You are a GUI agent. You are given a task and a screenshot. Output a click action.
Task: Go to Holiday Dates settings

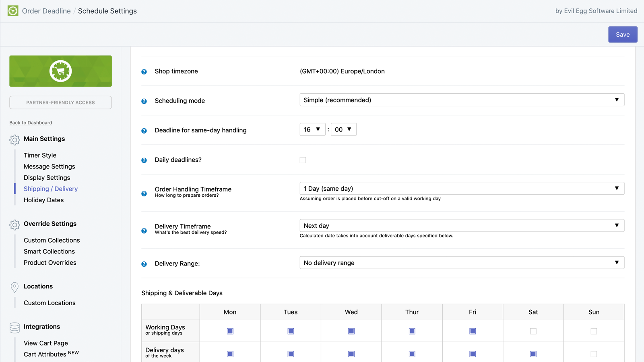pyautogui.click(x=43, y=200)
